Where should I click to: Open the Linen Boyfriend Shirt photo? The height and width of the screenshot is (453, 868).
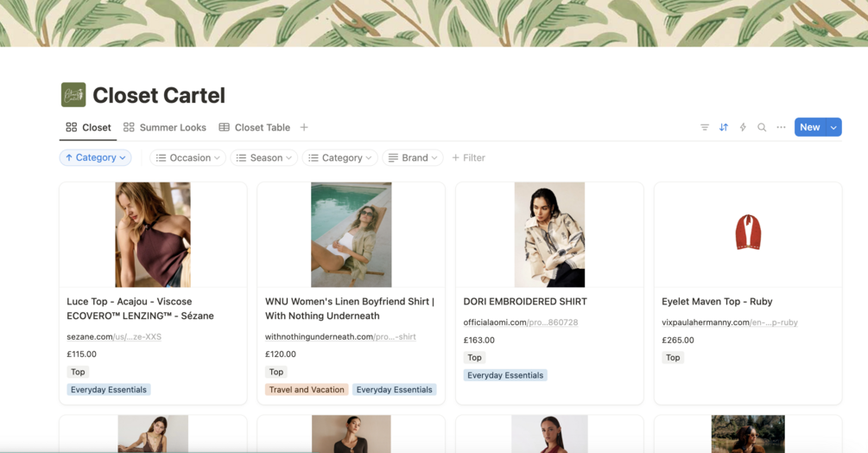click(x=351, y=235)
